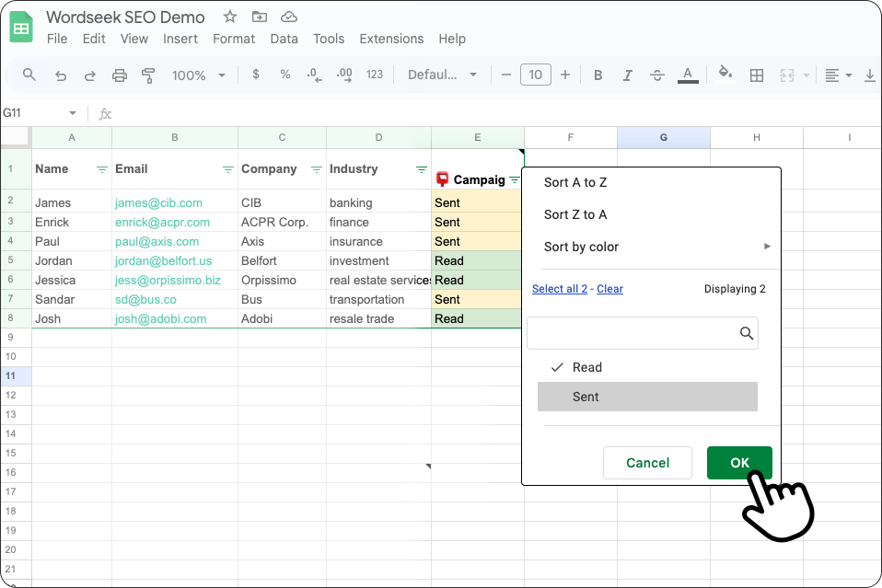The image size is (882, 588).
Task: Open the Name column filter
Action: [102, 169]
